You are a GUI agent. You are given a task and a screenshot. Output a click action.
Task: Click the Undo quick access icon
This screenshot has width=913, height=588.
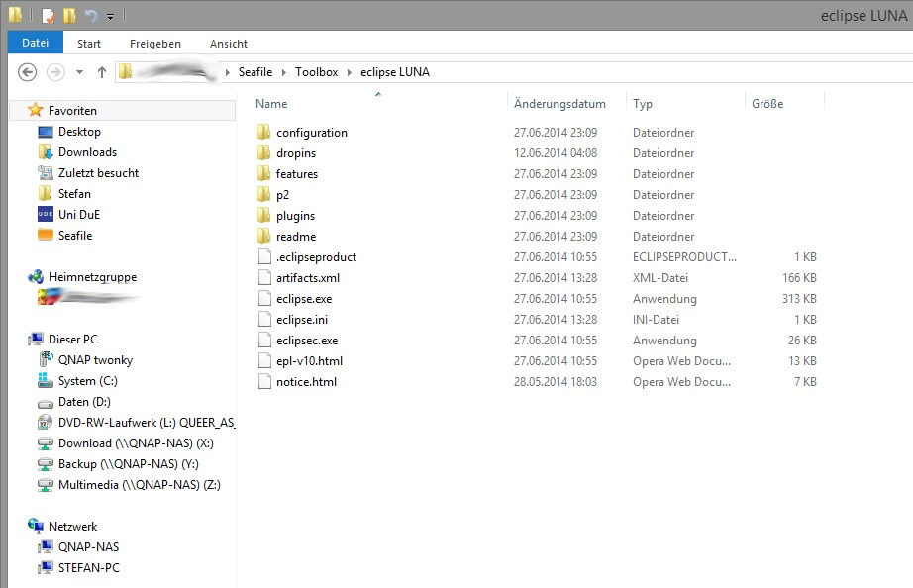tap(91, 15)
